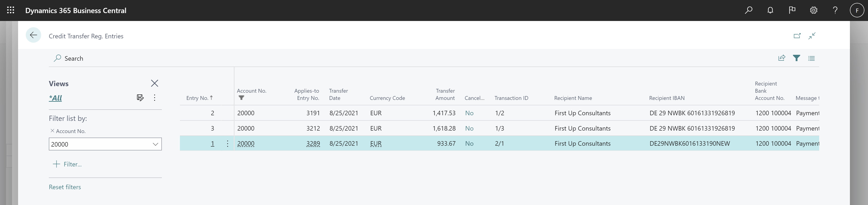This screenshot has width=868, height=205.
Task: Click the Dynamics 365 Business Central title
Action: [x=76, y=10]
